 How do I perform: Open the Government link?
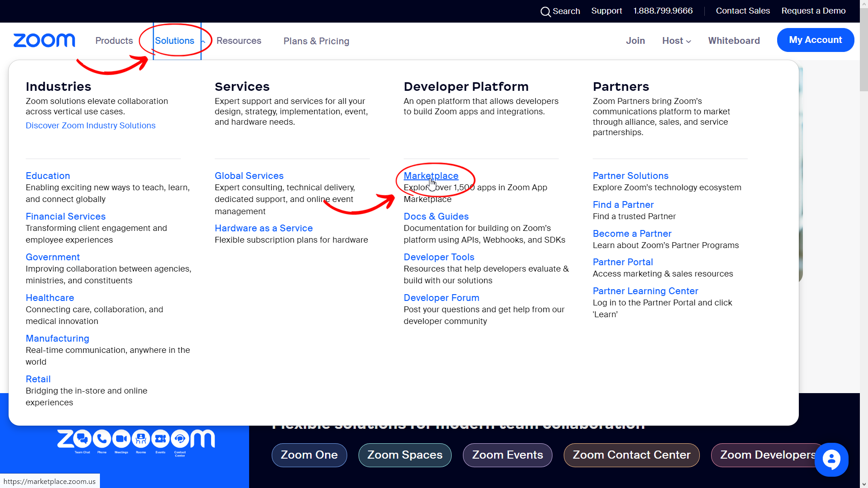click(53, 257)
